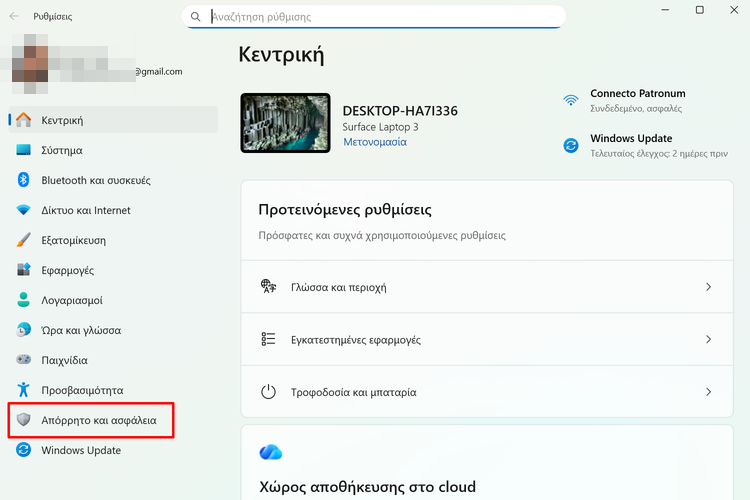The image size is (750, 500).
Task: Select the Εξατομίκευση paintbrush icon
Action: (x=25, y=240)
